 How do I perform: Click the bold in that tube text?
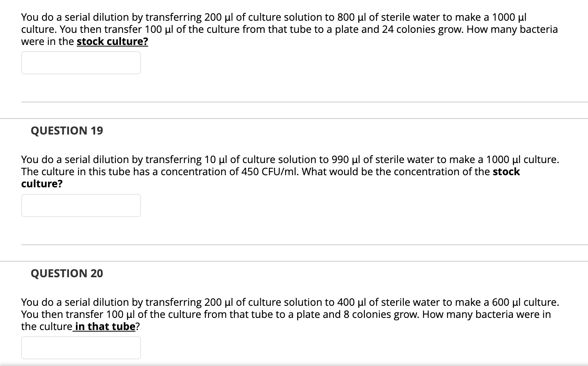[x=104, y=326]
